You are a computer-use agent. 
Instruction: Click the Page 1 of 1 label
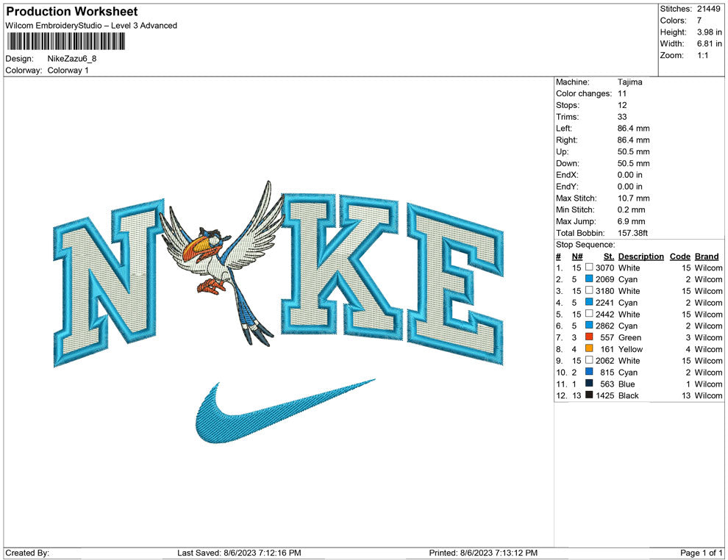click(x=701, y=553)
